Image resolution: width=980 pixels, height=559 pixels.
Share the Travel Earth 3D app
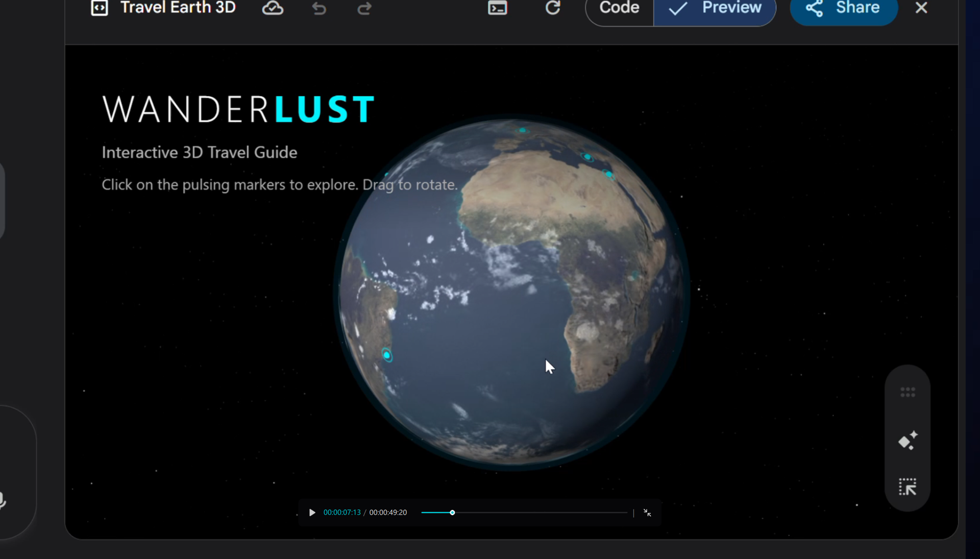tap(844, 8)
